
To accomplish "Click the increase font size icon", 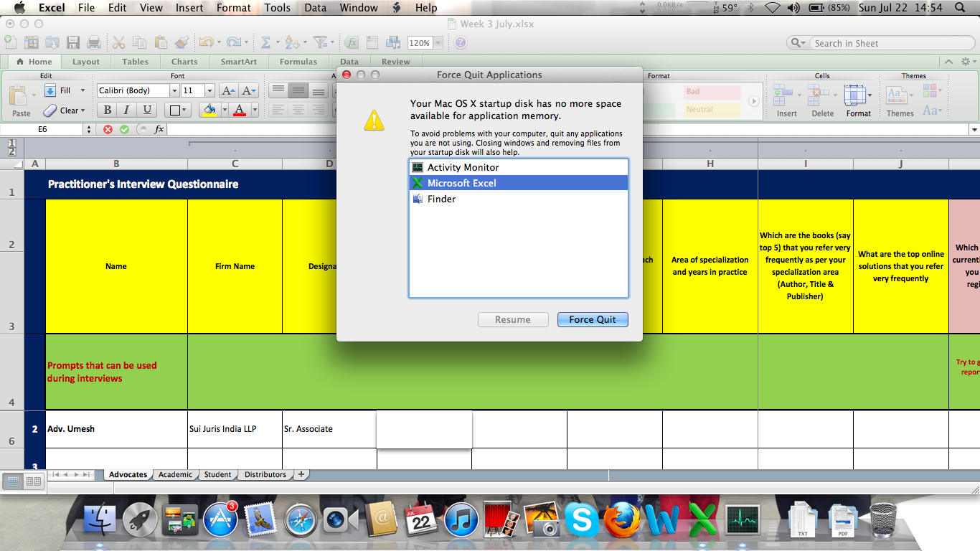I will 228,90.
